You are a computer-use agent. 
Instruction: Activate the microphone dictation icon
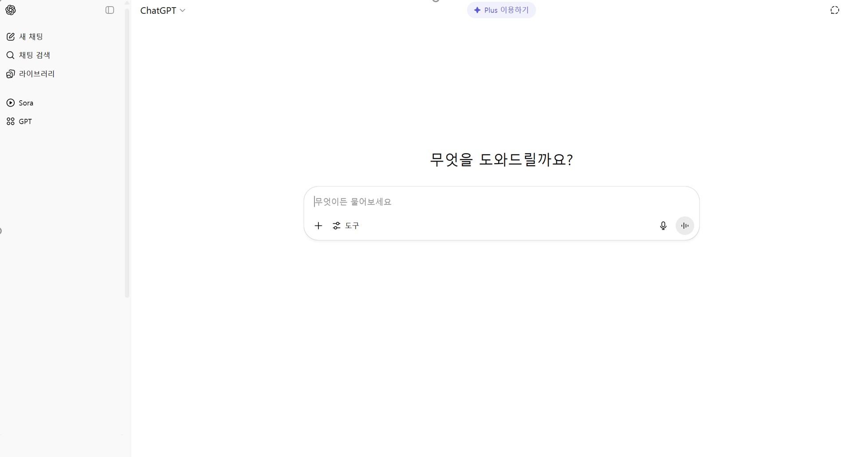tap(663, 225)
